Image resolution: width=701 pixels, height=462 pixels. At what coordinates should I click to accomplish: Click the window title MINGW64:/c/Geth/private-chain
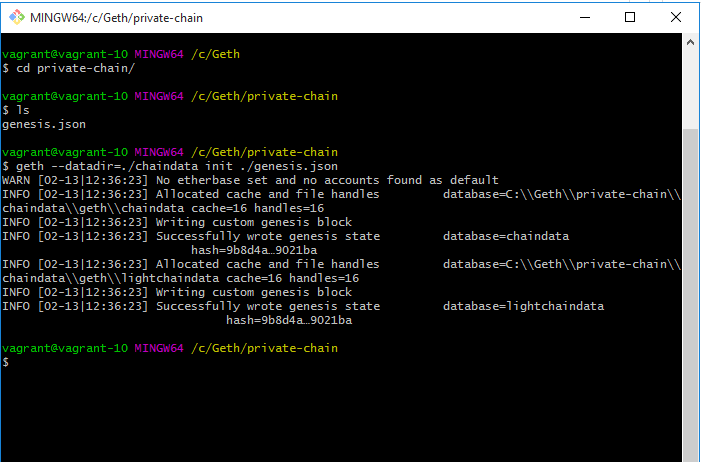click(x=116, y=18)
